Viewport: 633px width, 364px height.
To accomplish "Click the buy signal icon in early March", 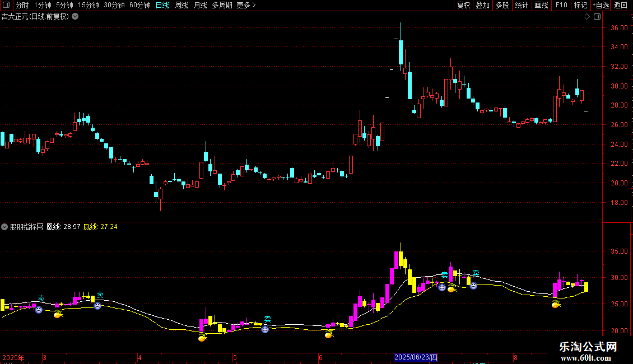I will coord(58,314).
